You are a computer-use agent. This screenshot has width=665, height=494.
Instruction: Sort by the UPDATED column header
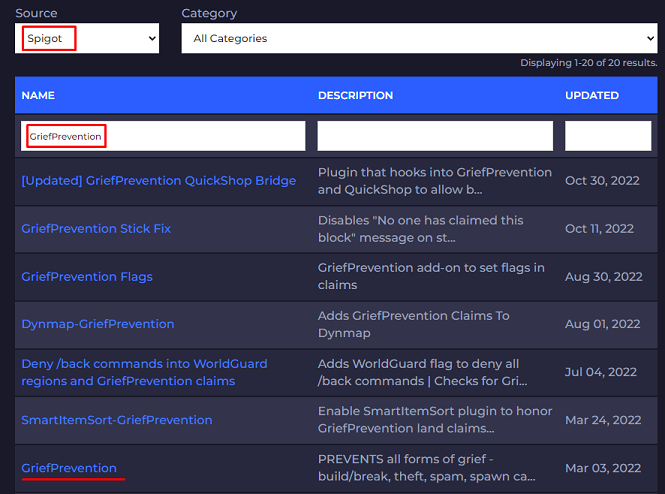tap(592, 96)
